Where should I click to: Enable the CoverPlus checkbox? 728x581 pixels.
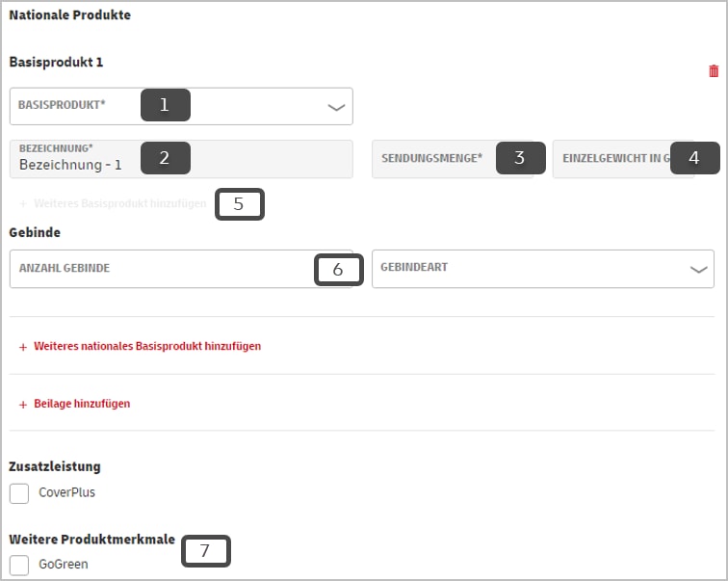click(x=19, y=493)
